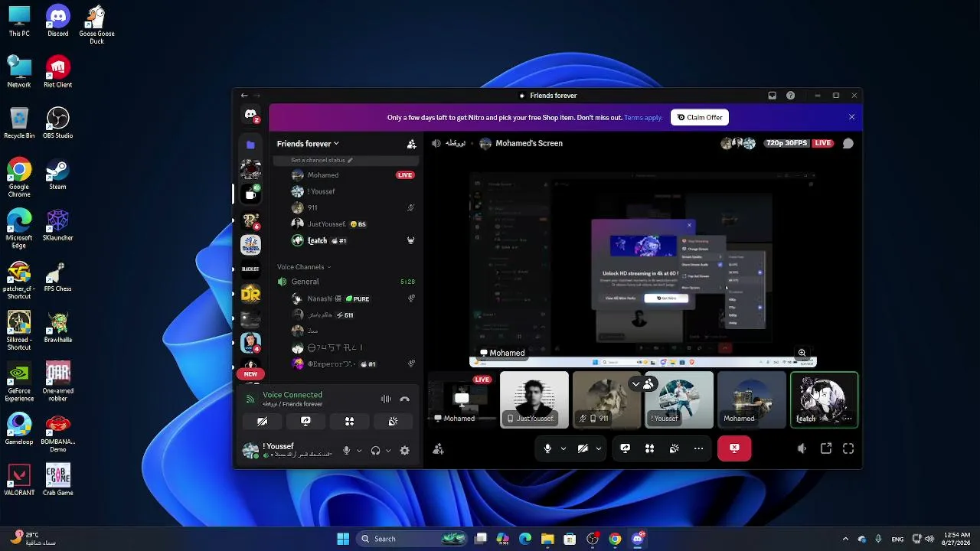Open input device arrow in user panel
This screenshot has width=980, height=551.
tap(359, 451)
